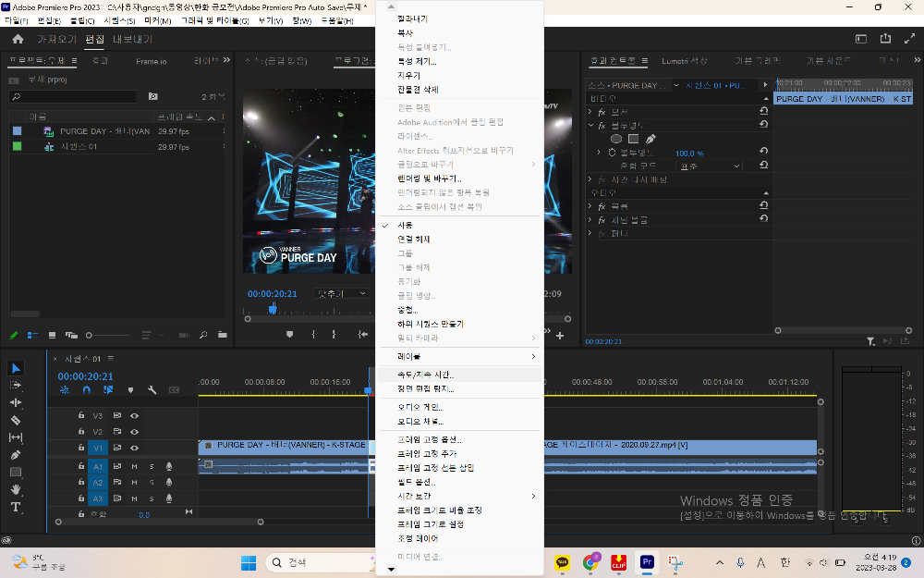Toggle lock on track V3
924x578 pixels.
pos(81,415)
